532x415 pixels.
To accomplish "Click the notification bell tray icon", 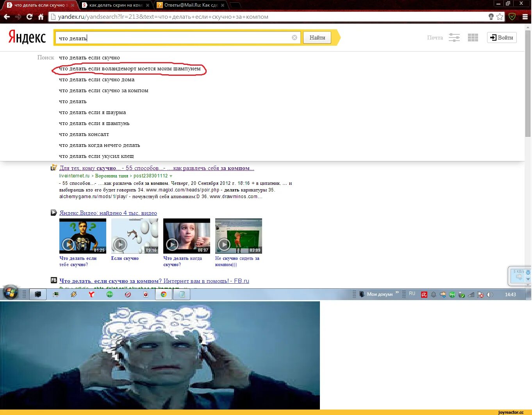I will (x=434, y=295).
